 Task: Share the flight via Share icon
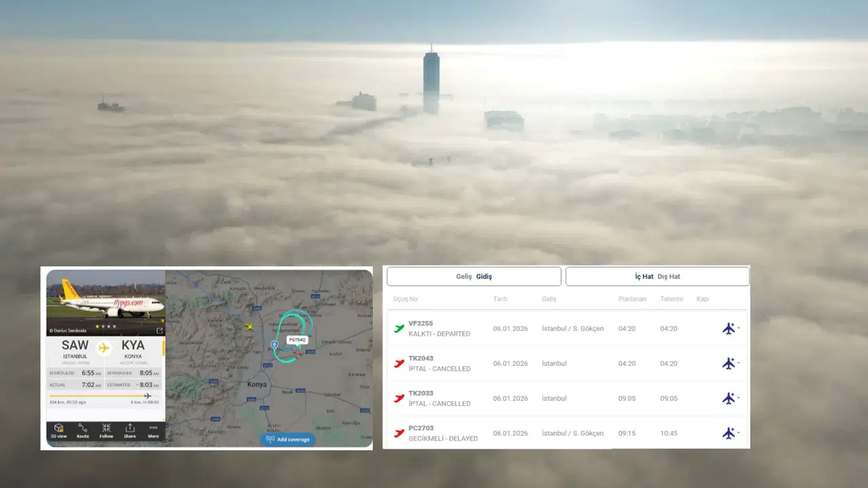tap(130, 431)
